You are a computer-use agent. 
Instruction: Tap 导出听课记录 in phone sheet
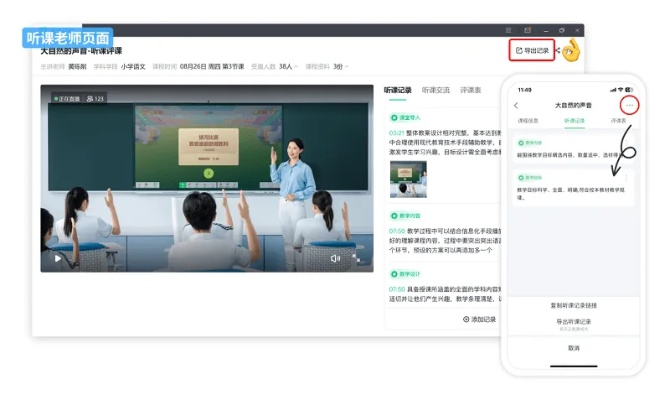coord(572,322)
